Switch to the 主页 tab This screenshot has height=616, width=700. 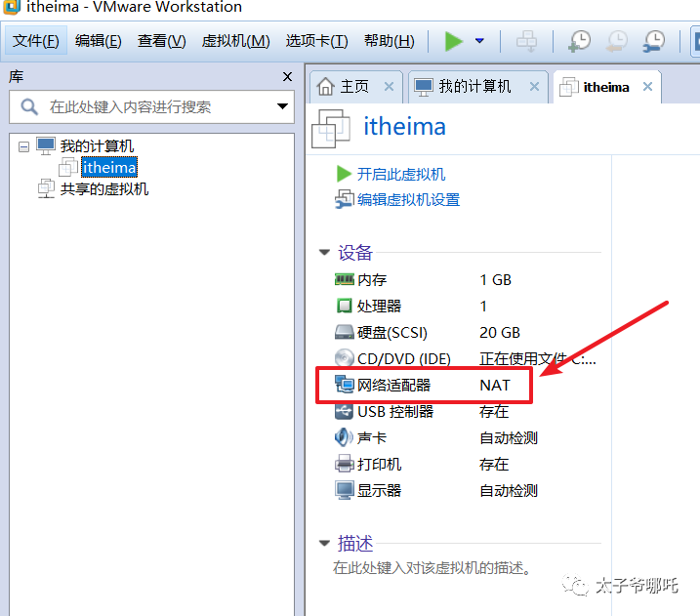point(354,87)
